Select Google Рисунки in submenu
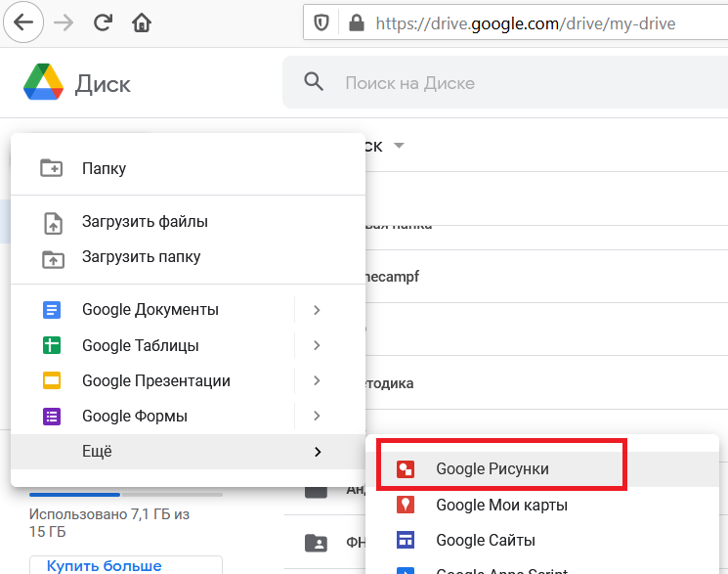This screenshot has width=728, height=574. pyautogui.click(x=542, y=469)
